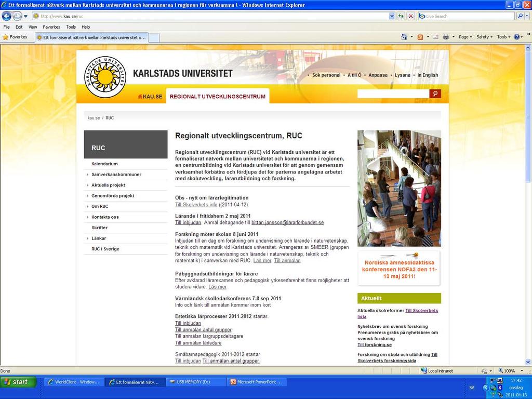Click the Home toolbar icon
This screenshot has width=532, height=399.
pos(404,37)
